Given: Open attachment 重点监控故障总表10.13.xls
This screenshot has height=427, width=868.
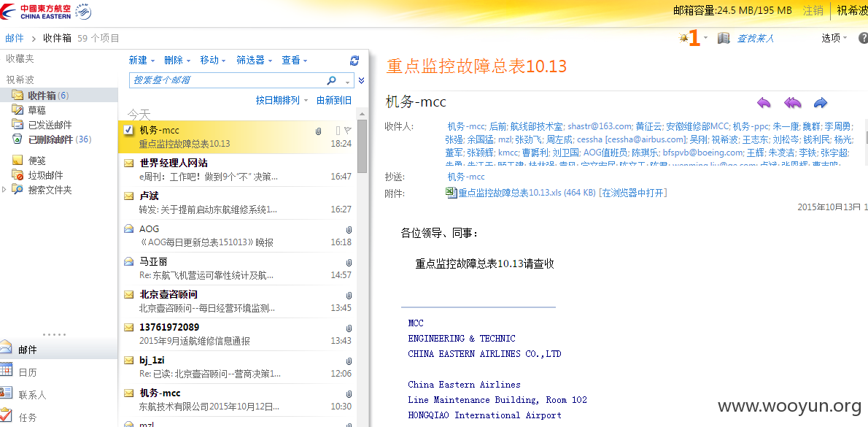Looking at the screenshot, I should tap(527, 192).
